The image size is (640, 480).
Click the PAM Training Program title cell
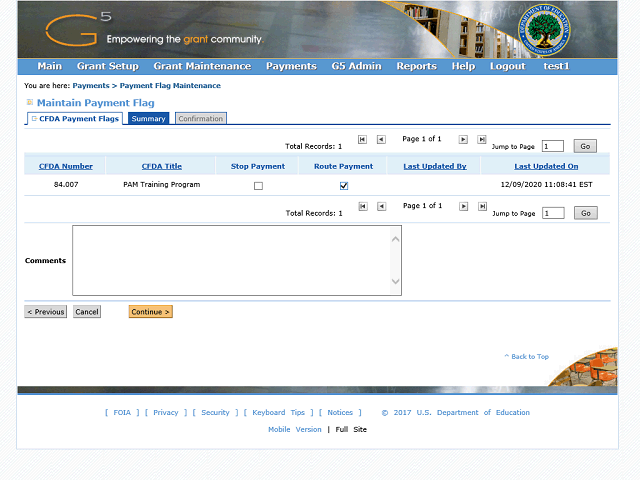[162, 184]
